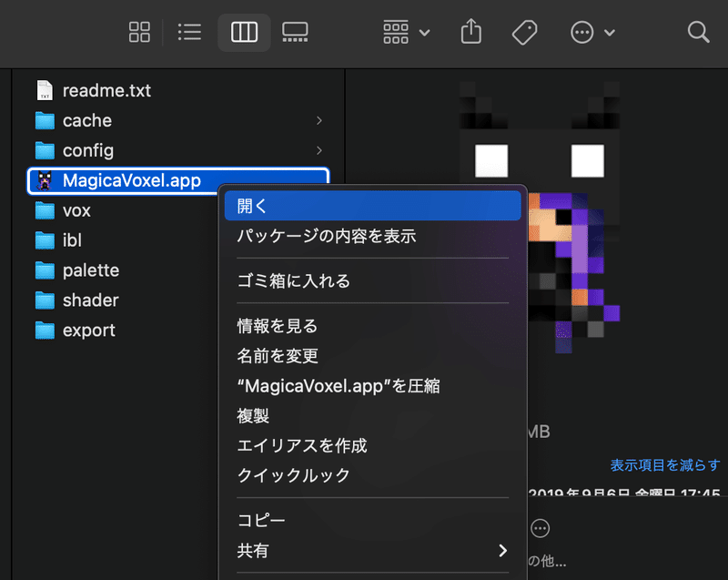
Task: Expand the cache folder chevron
Action: [x=319, y=121]
